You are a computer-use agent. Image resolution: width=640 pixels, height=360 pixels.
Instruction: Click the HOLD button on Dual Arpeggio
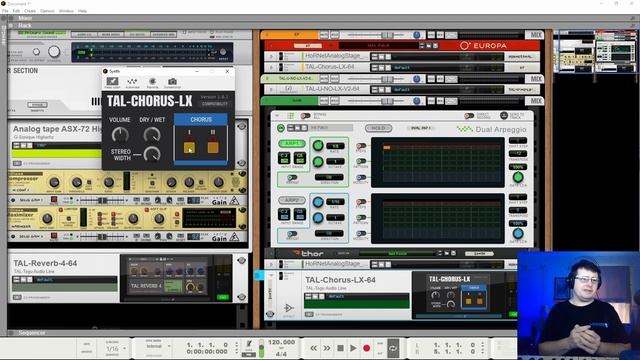click(x=378, y=128)
